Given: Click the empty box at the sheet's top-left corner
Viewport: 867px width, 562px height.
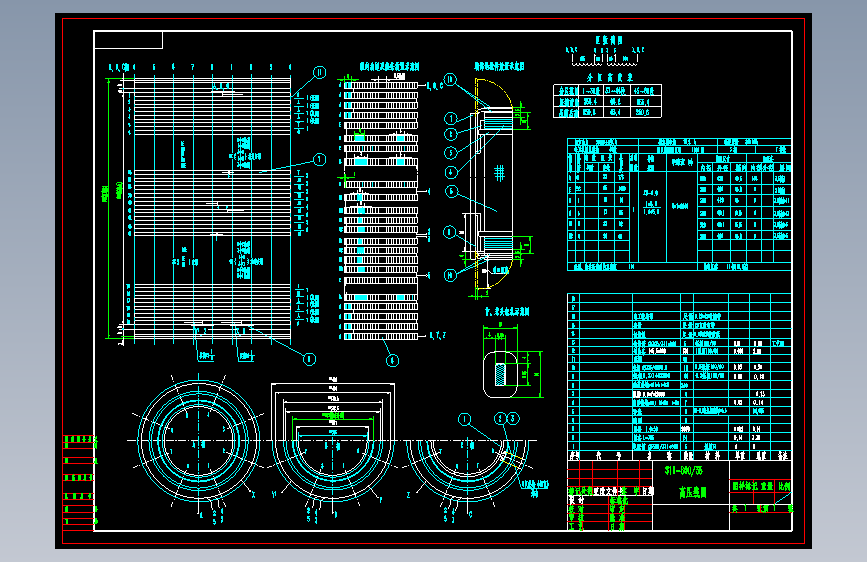Looking at the screenshot, I should click(x=128, y=40).
